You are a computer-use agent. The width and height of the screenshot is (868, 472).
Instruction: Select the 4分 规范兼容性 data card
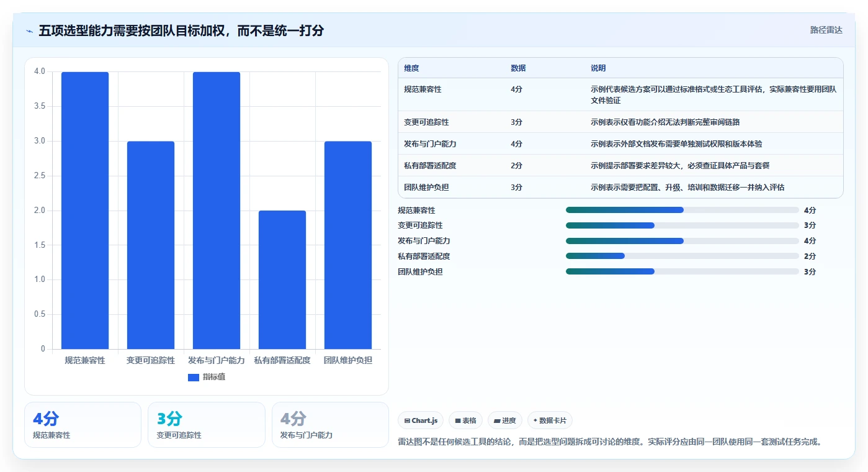click(x=83, y=425)
